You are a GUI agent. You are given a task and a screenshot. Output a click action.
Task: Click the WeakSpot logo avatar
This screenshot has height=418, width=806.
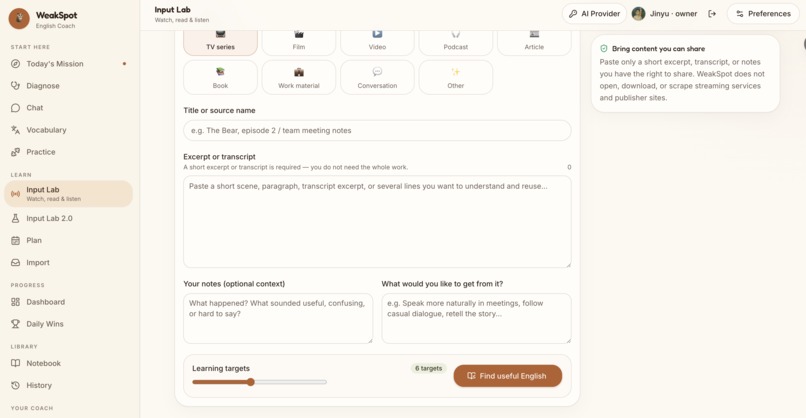click(x=19, y=19)
